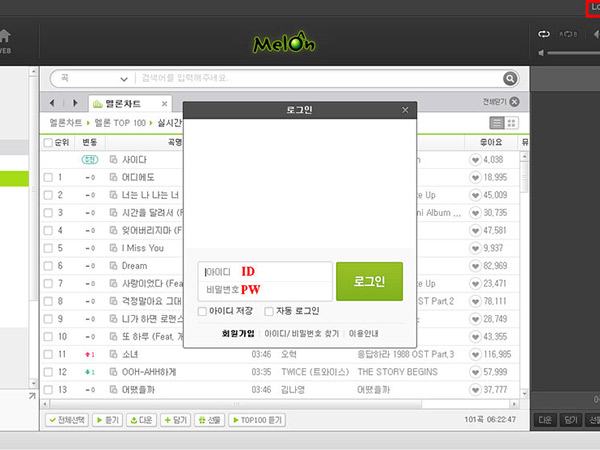Click the 이용안내 link

pos(364,333)
